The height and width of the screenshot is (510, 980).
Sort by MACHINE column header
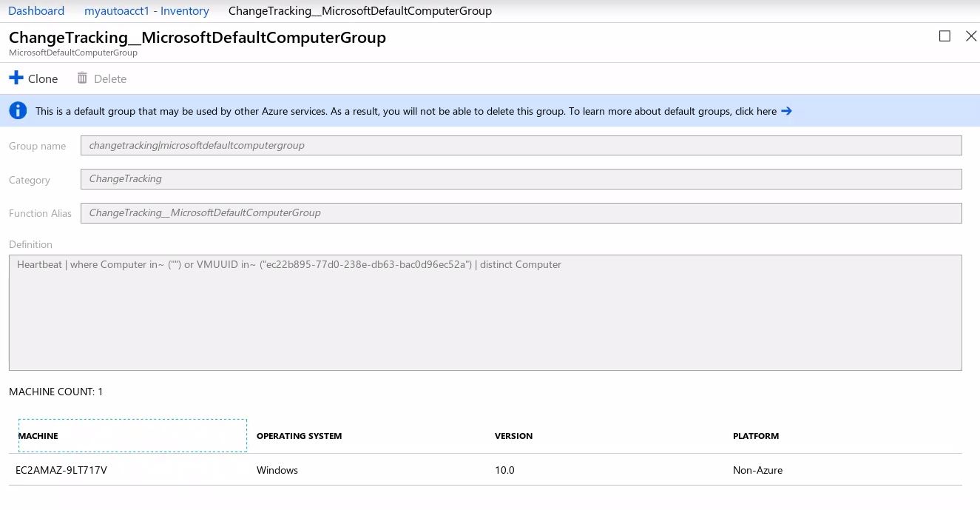pos(38,436)
